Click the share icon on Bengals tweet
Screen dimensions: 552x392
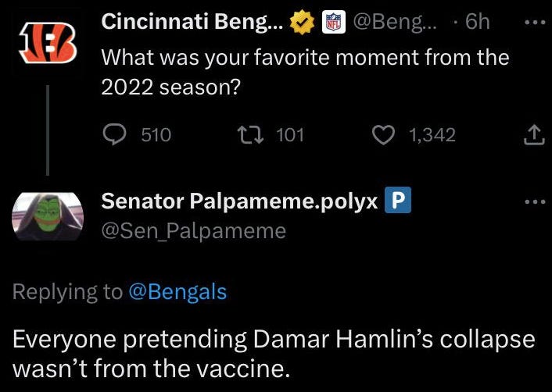pyautogui.click(x=532, y=137)
